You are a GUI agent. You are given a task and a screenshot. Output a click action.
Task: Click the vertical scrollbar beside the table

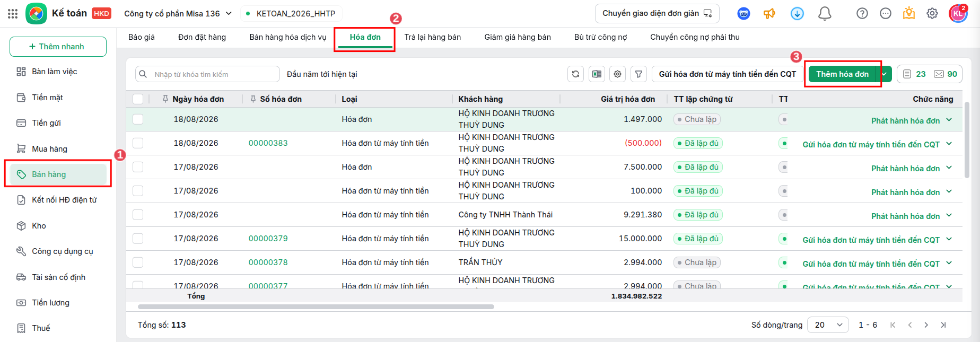click(x=967, y=141)
